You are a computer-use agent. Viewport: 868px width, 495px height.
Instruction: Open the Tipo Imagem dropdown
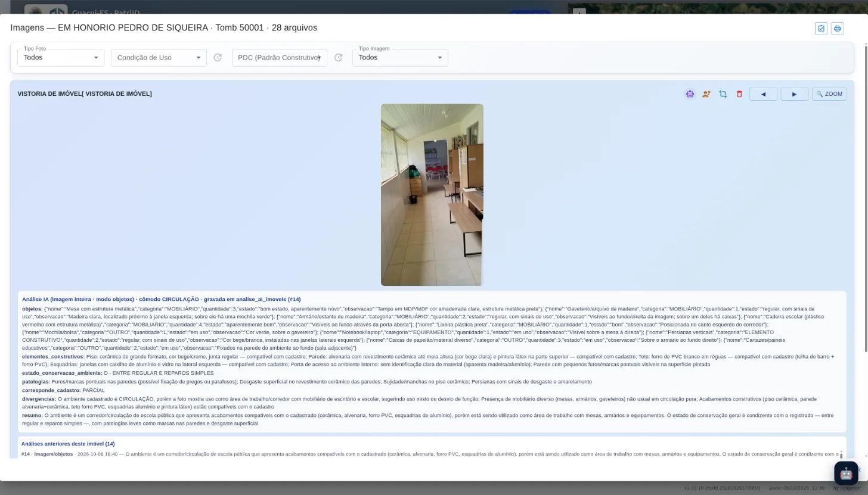(x=400, y=58)
